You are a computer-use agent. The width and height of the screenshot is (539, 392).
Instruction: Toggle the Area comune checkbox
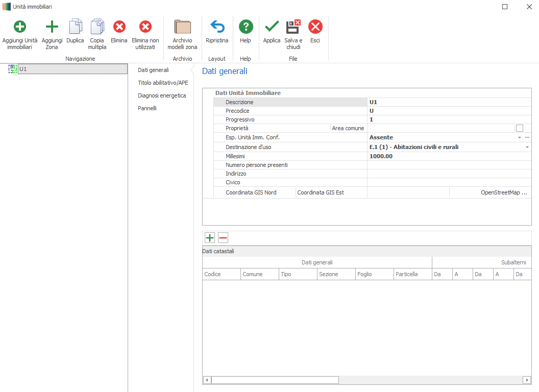point(520,128)
